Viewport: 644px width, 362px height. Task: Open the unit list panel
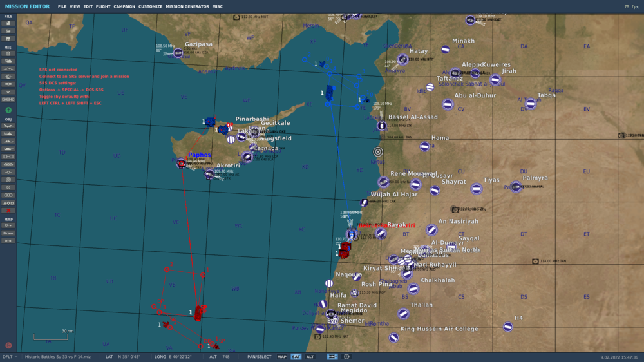[8, 203]
